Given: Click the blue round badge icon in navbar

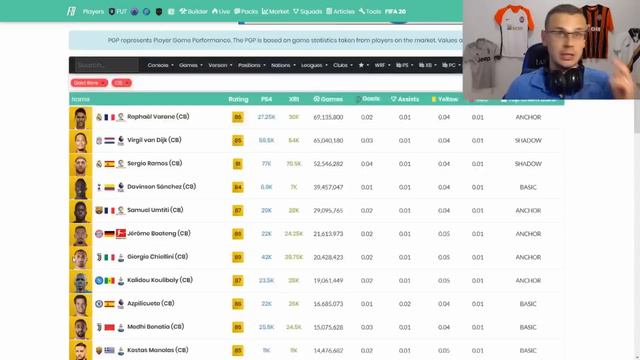Looking at the screenshot, I should coord(147,11).
